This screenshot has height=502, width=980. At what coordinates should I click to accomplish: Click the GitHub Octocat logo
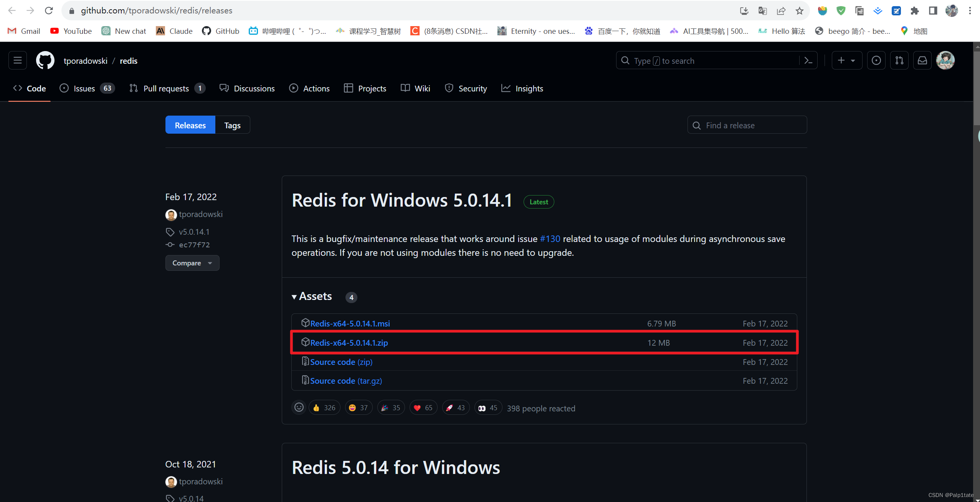pyautogui.click(x=45, y=61)
